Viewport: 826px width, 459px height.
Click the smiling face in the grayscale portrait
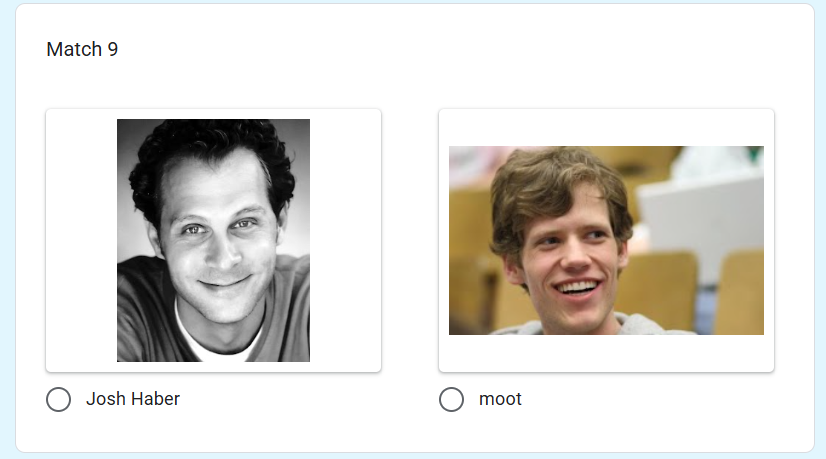pos(221,248)
